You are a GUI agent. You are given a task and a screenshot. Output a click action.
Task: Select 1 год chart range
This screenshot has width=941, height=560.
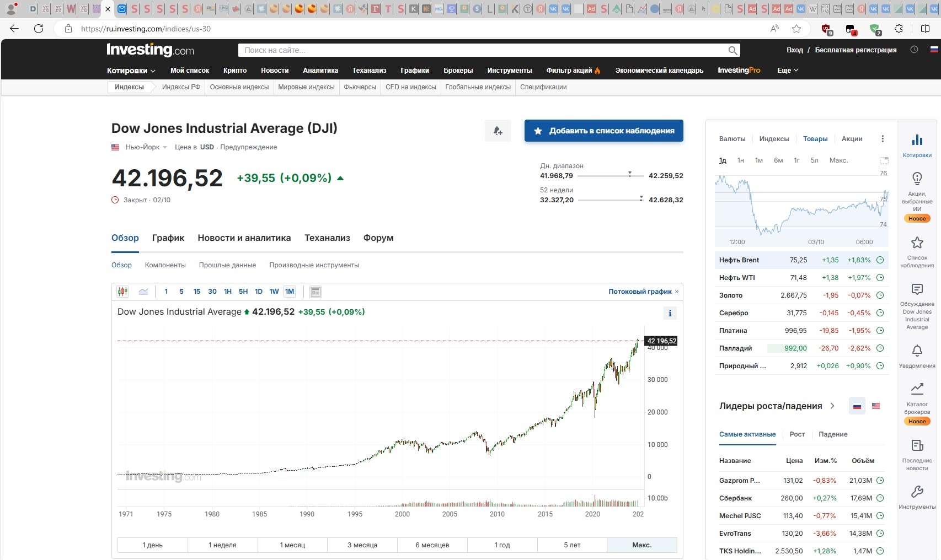(502, 545)
